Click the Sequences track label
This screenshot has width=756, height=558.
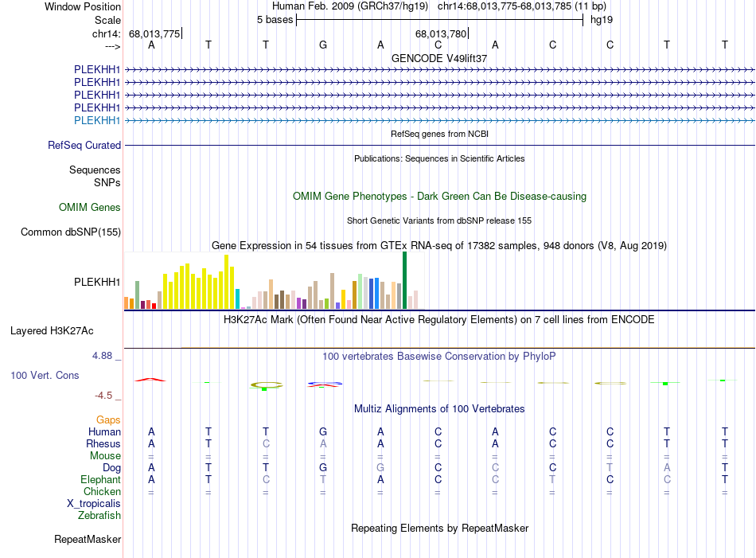point(95,170)
